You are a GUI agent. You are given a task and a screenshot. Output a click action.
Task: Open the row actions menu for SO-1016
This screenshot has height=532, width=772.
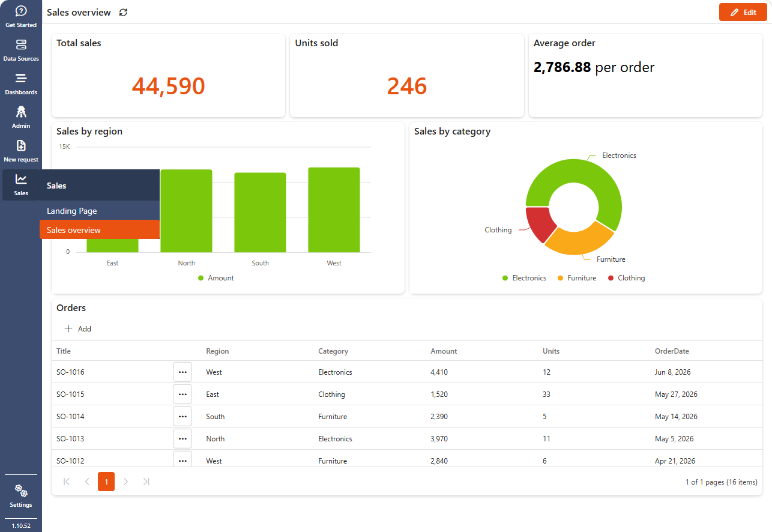coord(182,372)
